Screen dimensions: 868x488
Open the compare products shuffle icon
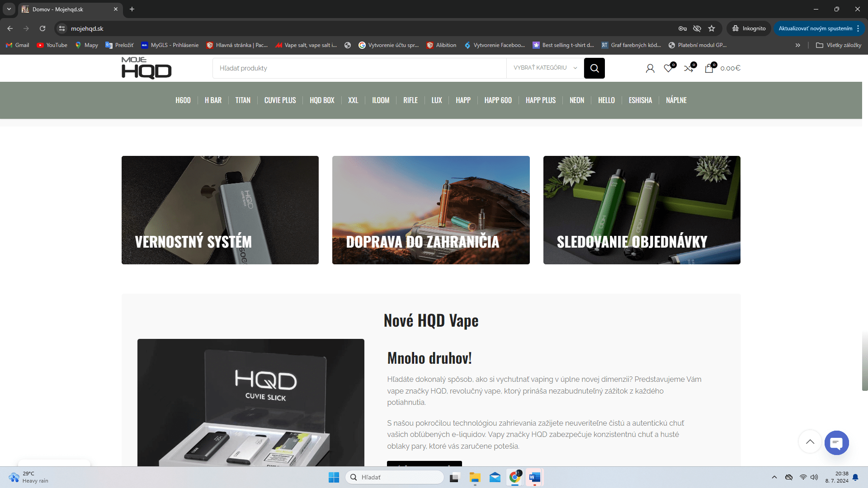pyautogui.click(x=689, y=68)
